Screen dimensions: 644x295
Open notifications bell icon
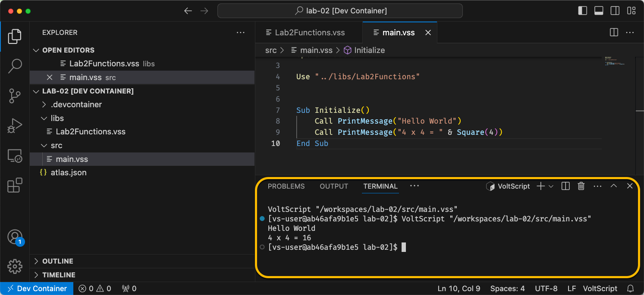point(631,289)
